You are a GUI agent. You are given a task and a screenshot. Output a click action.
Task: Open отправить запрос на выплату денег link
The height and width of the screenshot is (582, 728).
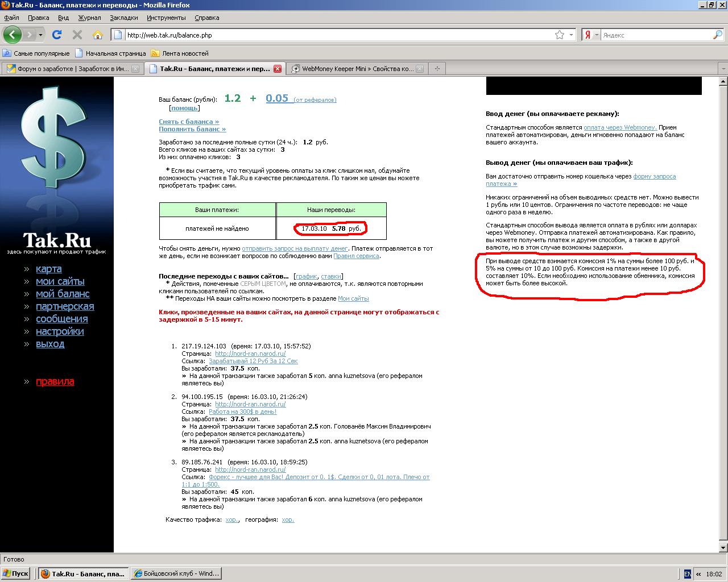pyautogui.click(x=295, y=248)
